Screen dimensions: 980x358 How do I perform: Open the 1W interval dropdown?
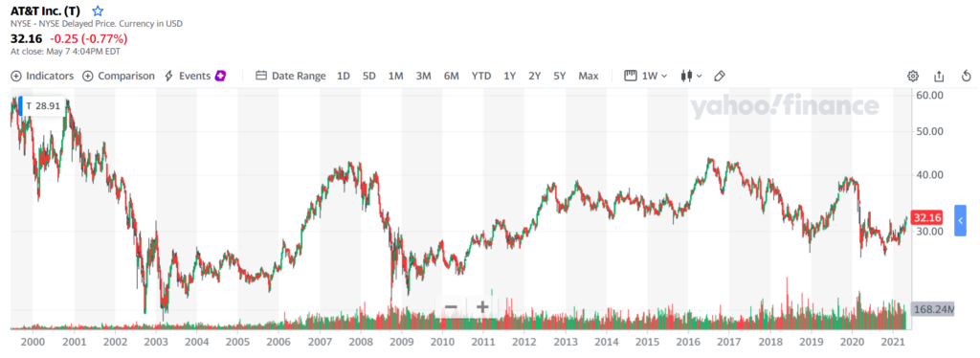646,76
